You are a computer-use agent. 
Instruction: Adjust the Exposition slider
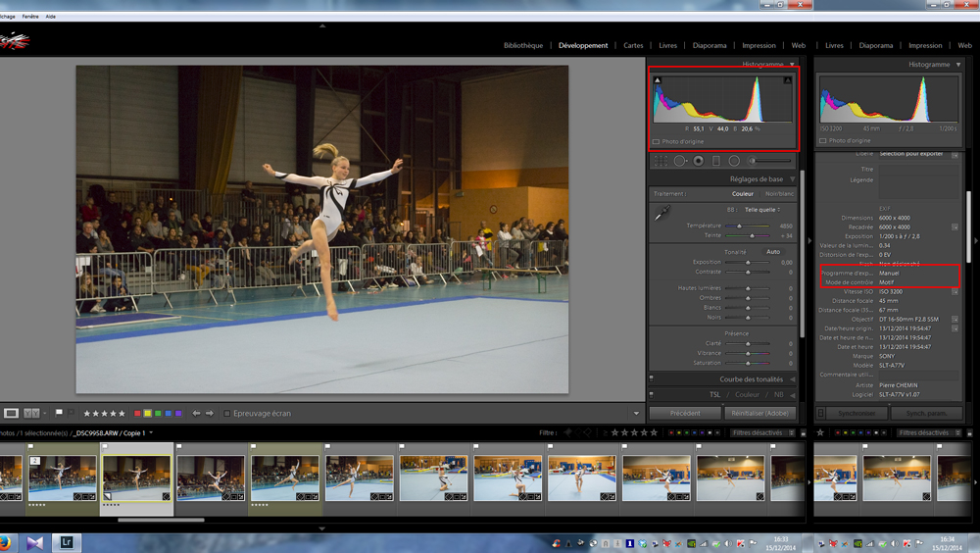point(748,262)
